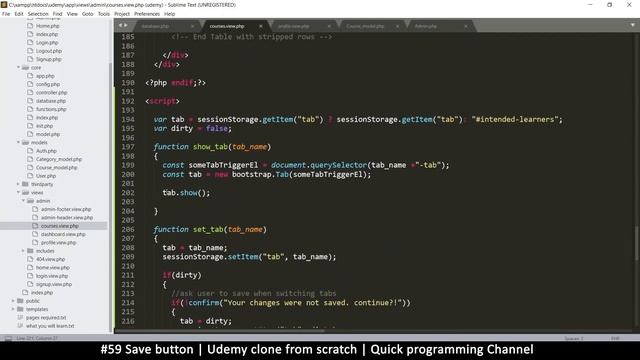This screenshot has height=360, width=640.
Task: Open signup.view.php in the sidebar
Action: point(53,284)
